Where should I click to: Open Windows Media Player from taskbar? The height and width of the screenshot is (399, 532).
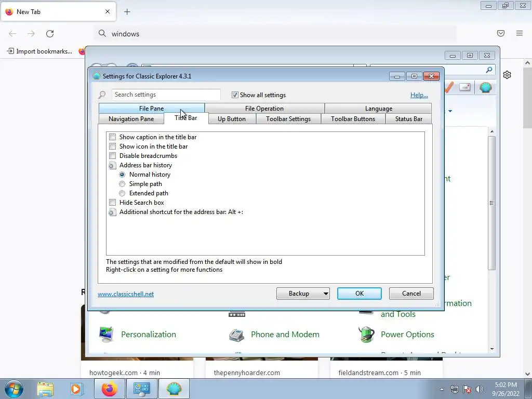click(76, 389)
